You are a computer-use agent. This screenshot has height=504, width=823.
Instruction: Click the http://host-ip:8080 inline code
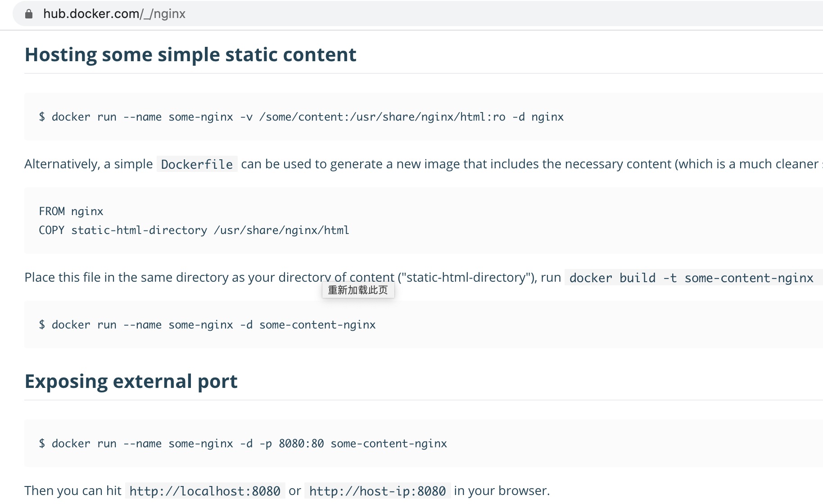coord(377,491)
